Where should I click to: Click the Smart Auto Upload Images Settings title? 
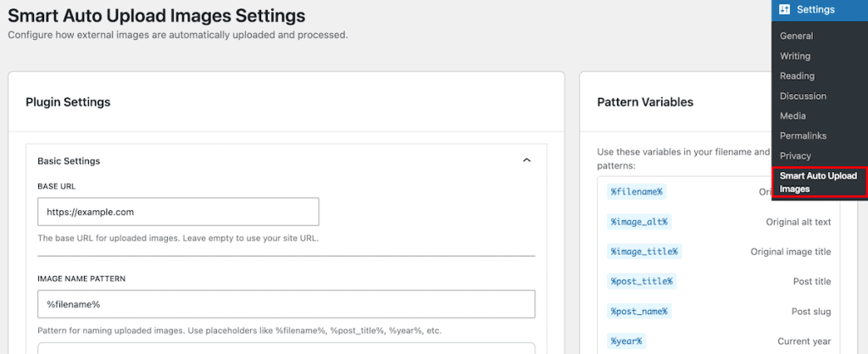pyautogui.click(x=157, y=15)
